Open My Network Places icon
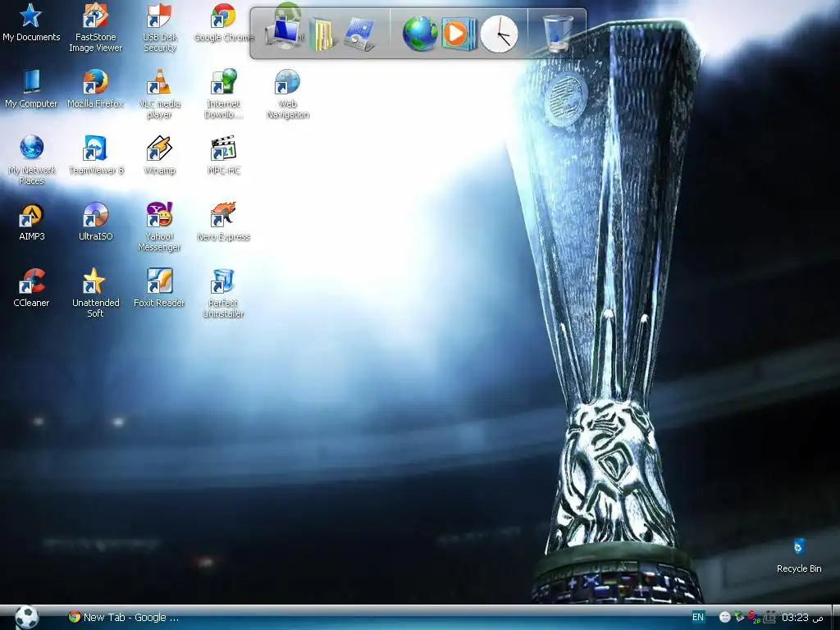 coord(31,161)
